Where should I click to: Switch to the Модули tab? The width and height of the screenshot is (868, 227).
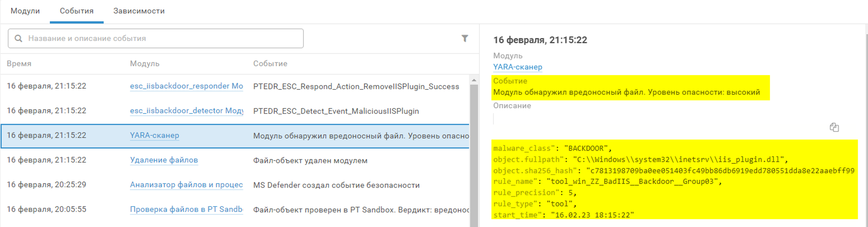pos(25,11)
